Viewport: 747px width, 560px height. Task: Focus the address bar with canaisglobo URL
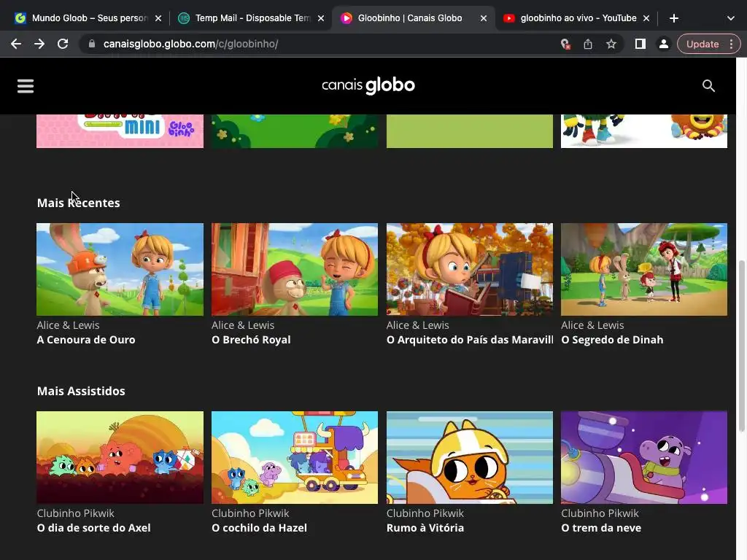314,44
